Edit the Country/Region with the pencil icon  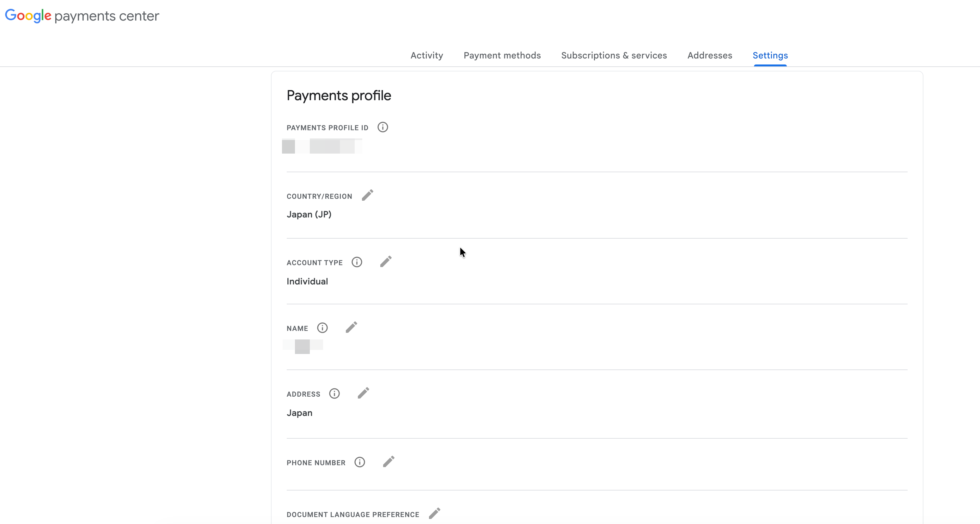367,195
